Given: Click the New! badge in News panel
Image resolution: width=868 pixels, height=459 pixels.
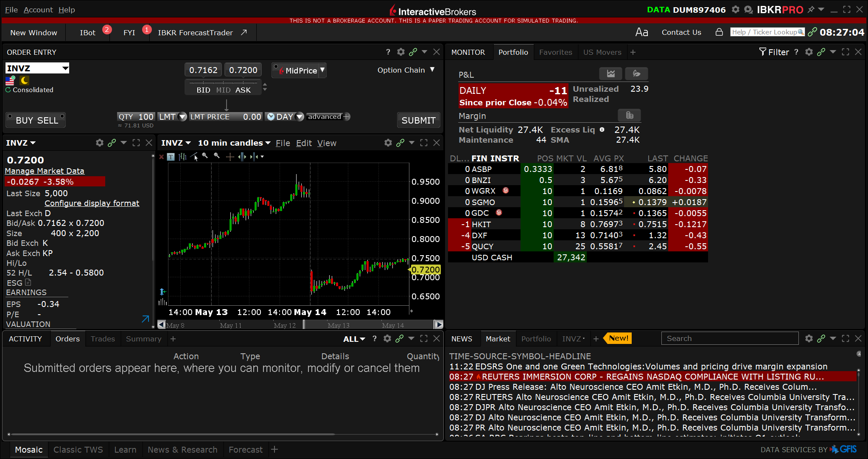Looking at the screenshot, I should (618, 338).
